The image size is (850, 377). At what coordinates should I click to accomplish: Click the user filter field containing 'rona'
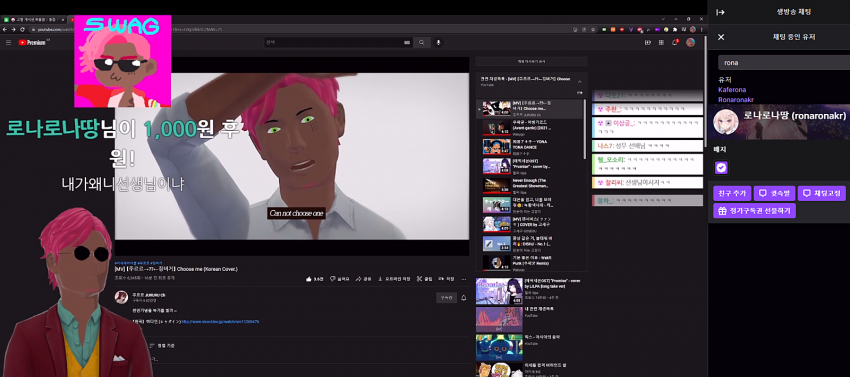[x=784, y=62]
